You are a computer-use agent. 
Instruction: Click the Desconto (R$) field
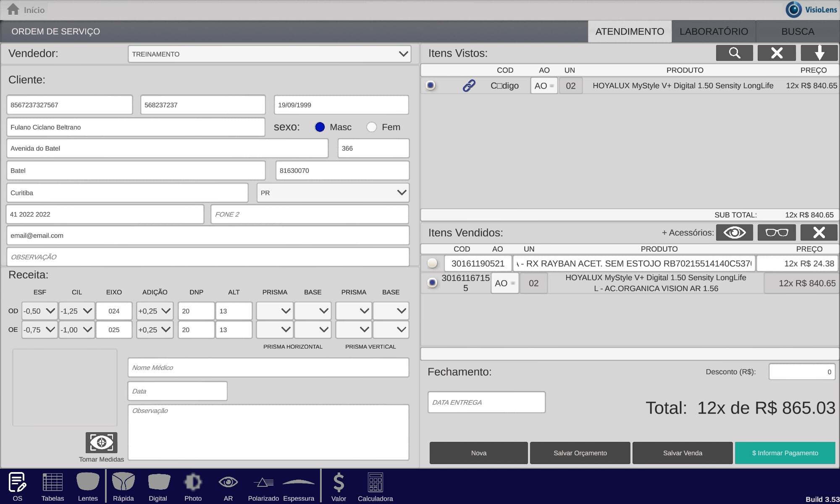(x=802, y=372)
